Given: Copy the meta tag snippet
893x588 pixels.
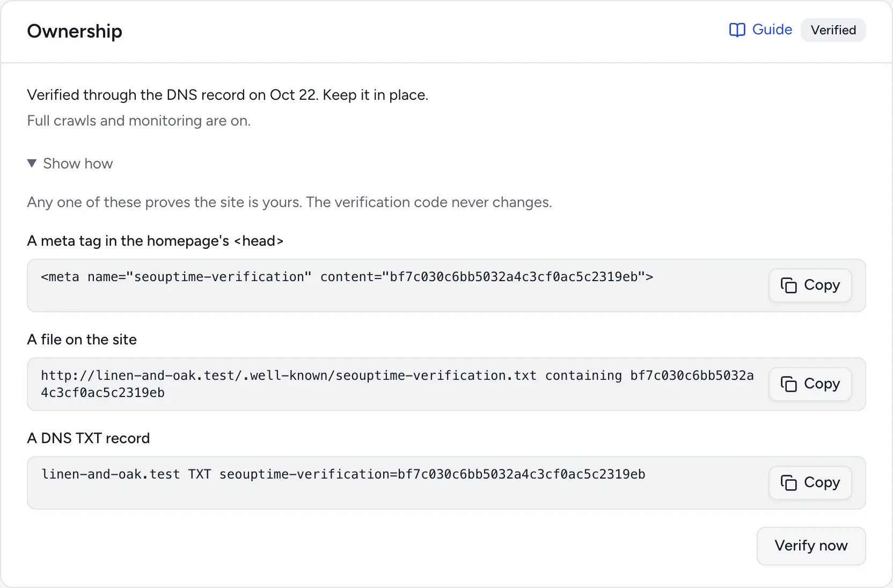Looking at the screenshot, I should [x=810, y=285].
